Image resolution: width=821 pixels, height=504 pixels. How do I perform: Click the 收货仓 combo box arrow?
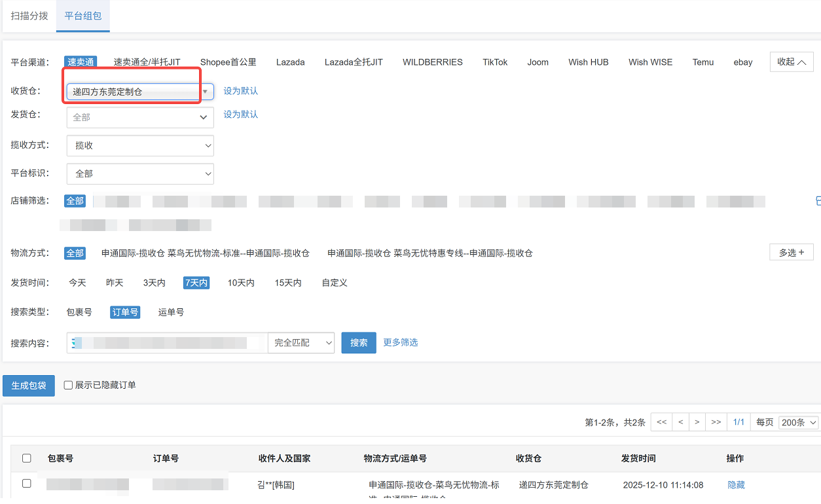(x=205, y=92)
